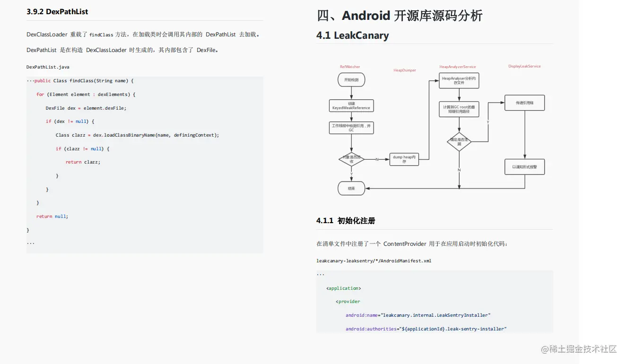Image resolution: width=627 pixels, height=364 pixels.
Task: Click the "return clazz;" code line
Action: pyautogui.click(x=83, y=162)
